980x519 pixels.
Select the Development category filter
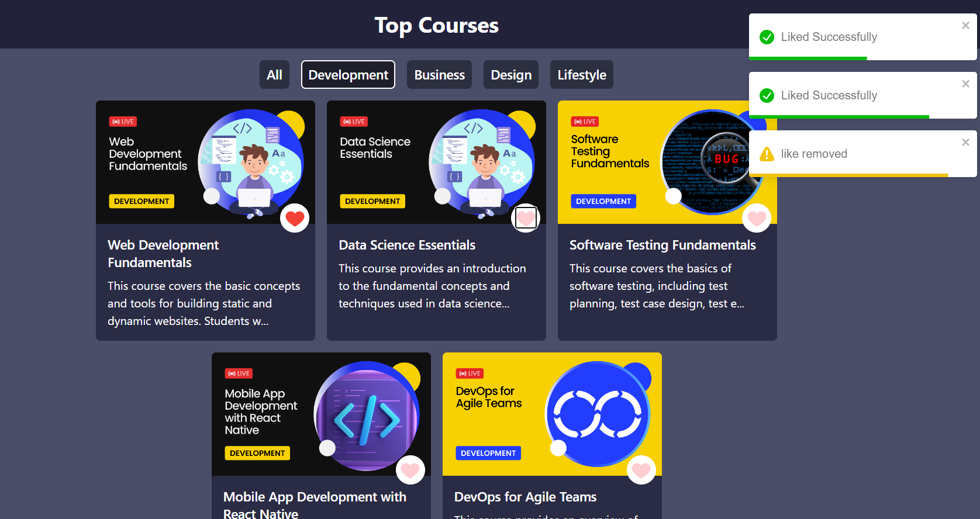tap(348, 75)
